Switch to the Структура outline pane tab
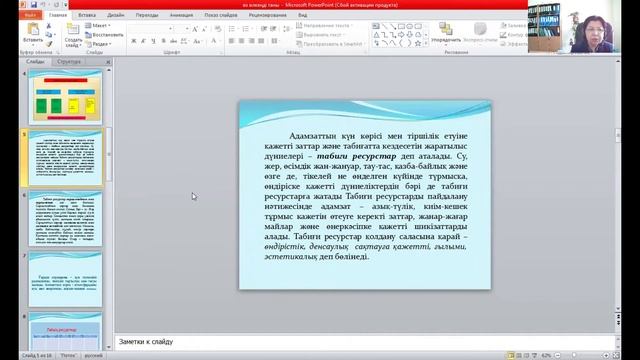 tap(69, 61)
